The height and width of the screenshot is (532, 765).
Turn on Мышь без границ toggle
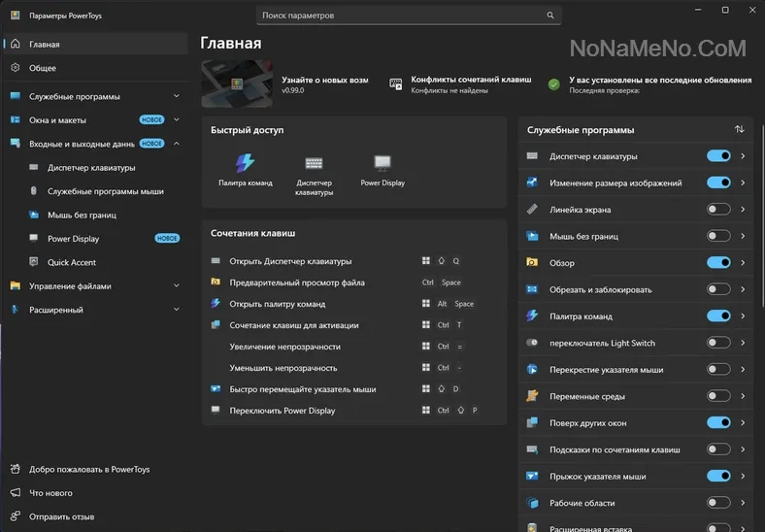point(718,236)
